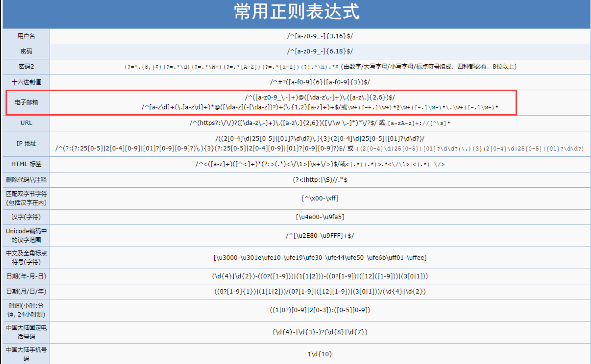This screenshot has height=364, width=591.
Task: Select the "URL" row label
Action: tap(26, 123)
